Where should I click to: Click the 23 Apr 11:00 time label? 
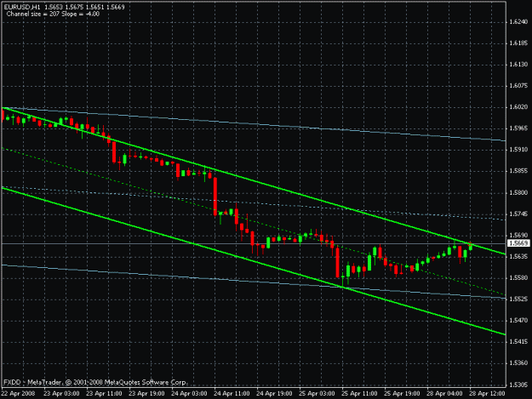[x=104, y=394]
